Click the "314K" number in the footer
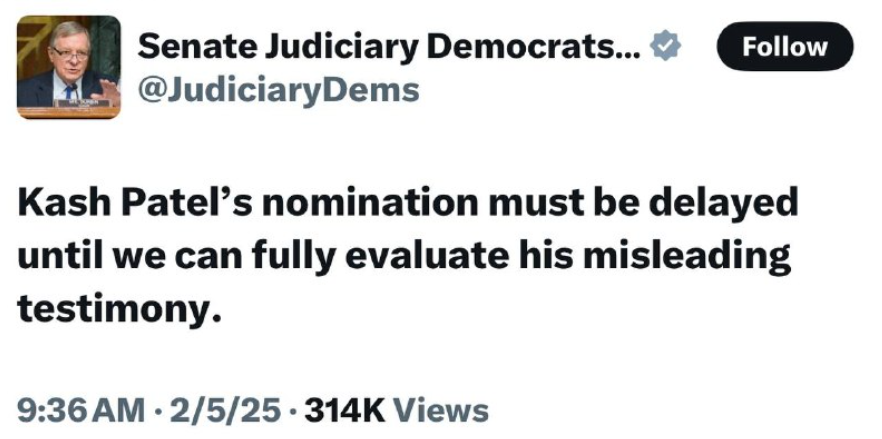The image size is (882, 439). (x=345, y=410)
